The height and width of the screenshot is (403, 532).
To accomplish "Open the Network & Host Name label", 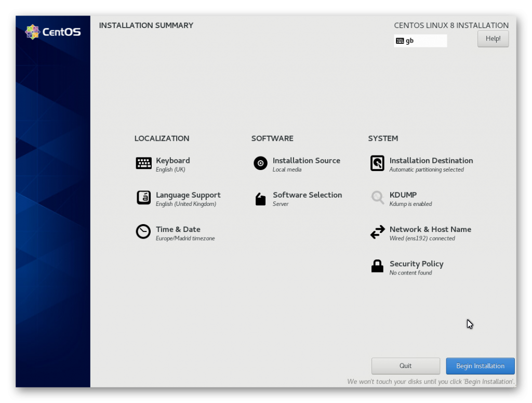I will tap(430, 229).
